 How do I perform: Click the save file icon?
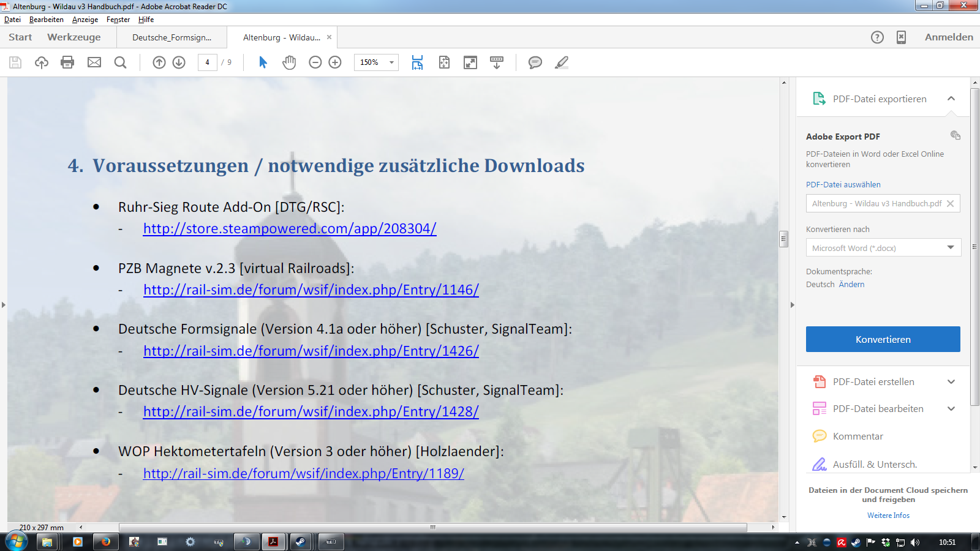[15, 62]
